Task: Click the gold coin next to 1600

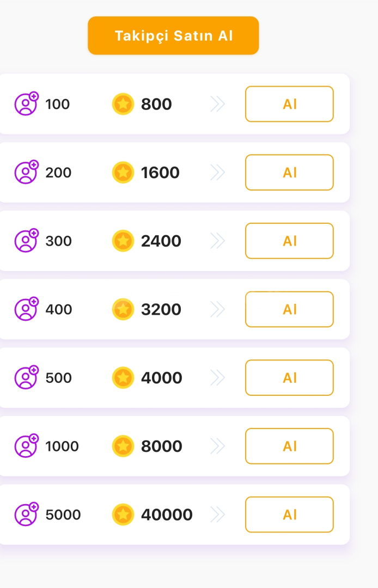Action: click(x=123, y=173)
